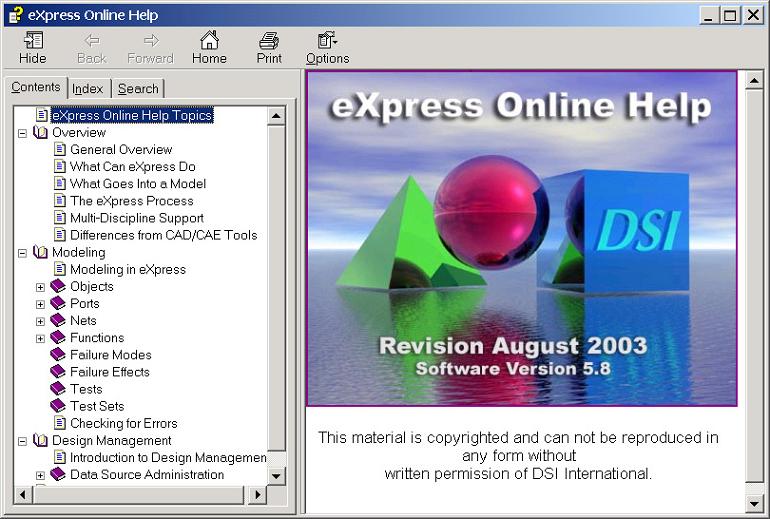Open Differences from CAD/CAE Tools topic
770x519 pixels.
tap(164, 235)
